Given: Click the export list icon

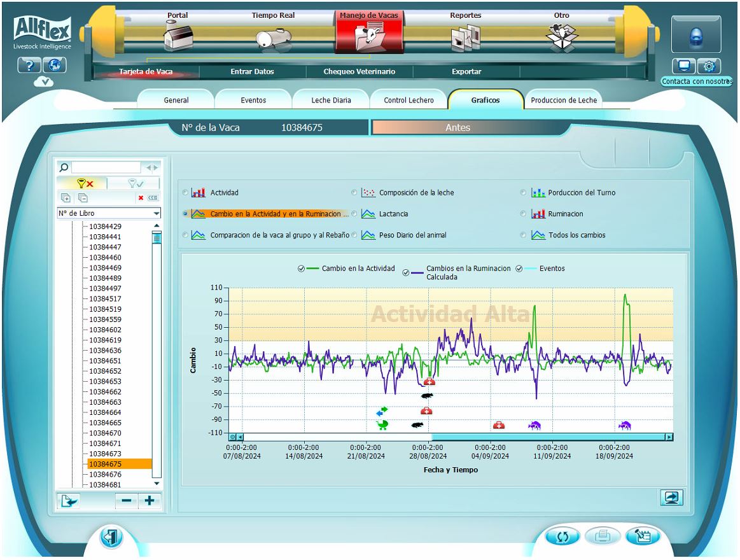Looking at the screenshot, I should (69, 501).
